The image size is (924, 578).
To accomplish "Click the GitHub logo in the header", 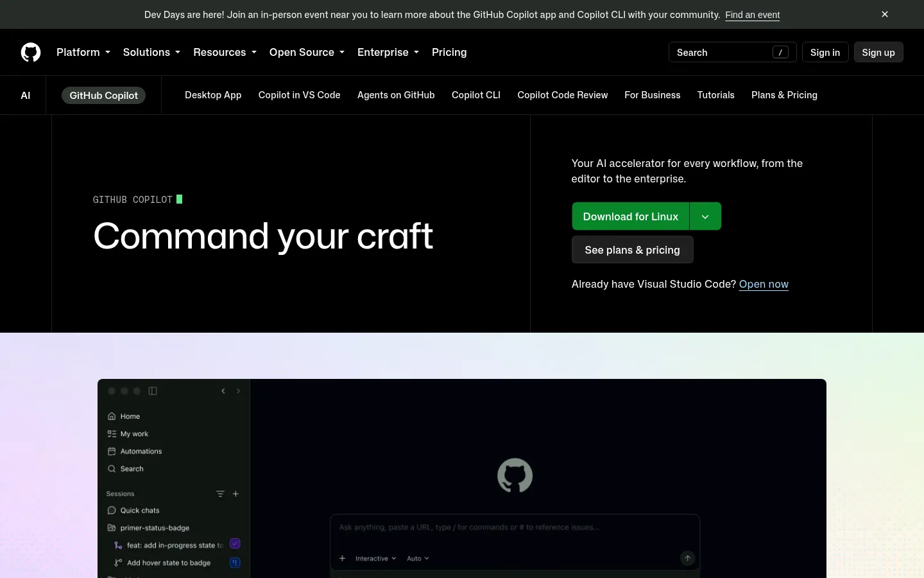I will pyautogui.click(x=31, y=52).
